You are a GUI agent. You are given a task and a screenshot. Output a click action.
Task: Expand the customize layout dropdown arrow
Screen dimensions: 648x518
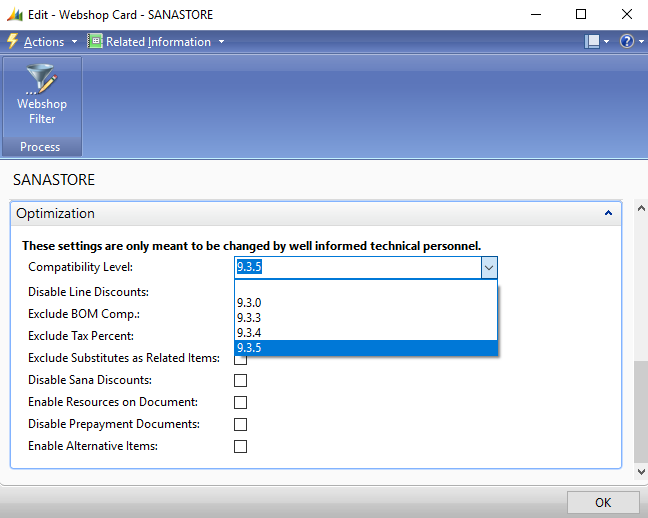[x=606, y=42]
